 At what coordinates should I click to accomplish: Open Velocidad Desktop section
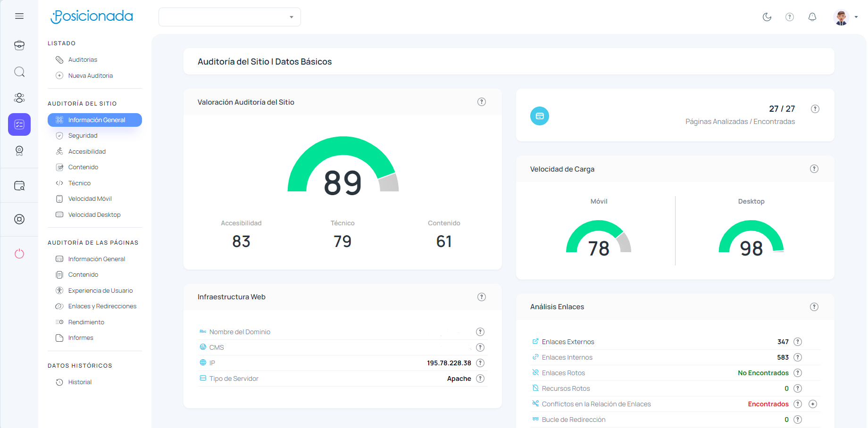94,214
